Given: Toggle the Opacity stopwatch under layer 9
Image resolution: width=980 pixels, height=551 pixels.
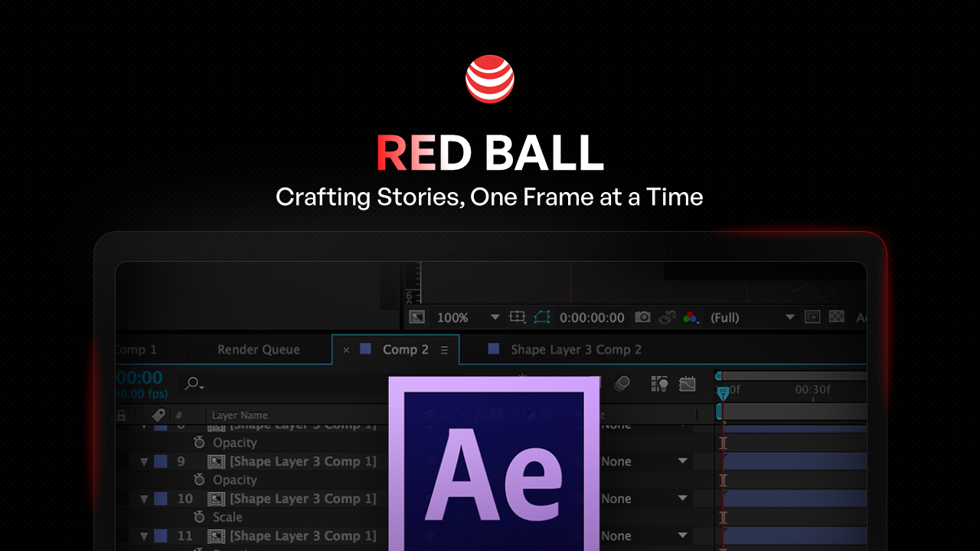Looking at the screenshot, I should (199, 480).
